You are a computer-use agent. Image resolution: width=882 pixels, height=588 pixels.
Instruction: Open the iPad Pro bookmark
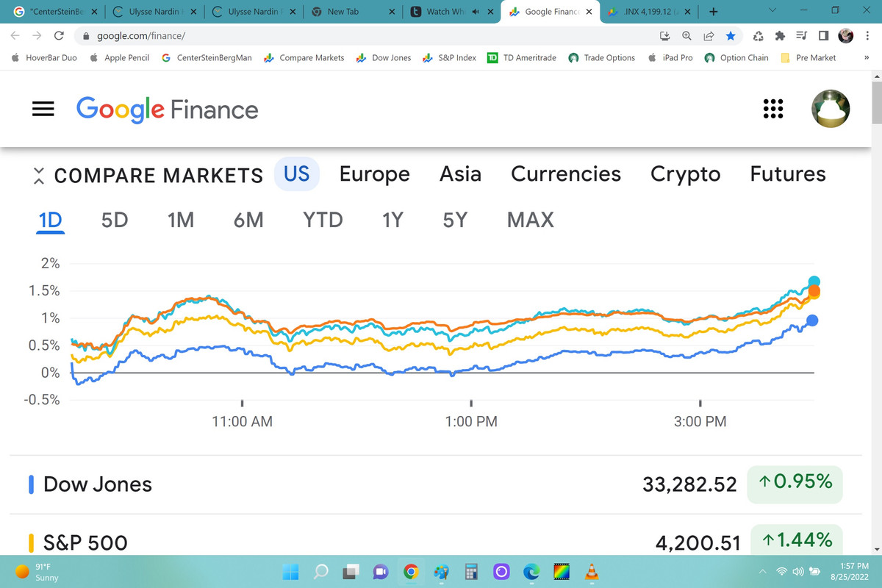pyautogui.click(x=670, y=57)
